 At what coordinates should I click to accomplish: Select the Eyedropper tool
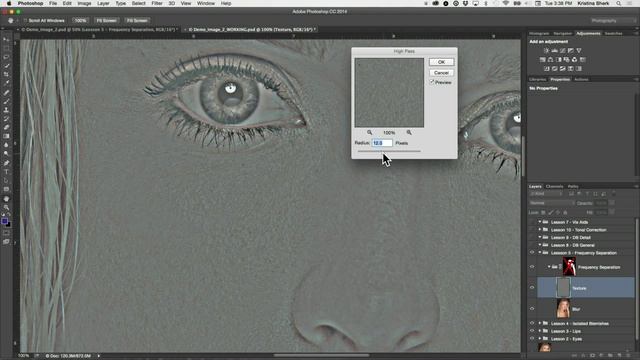tap(6, 83)
